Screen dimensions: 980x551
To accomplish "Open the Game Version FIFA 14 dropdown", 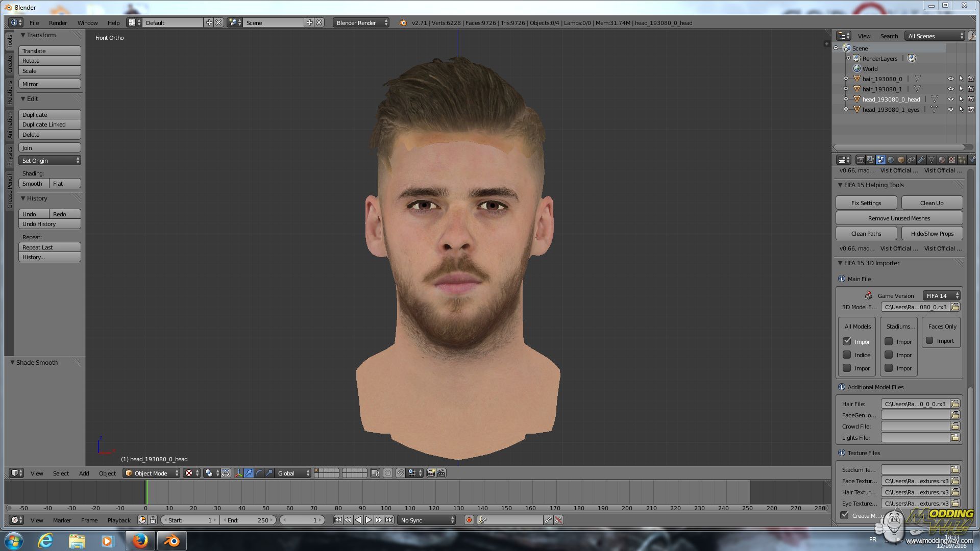I will click(x=942, y=296).
